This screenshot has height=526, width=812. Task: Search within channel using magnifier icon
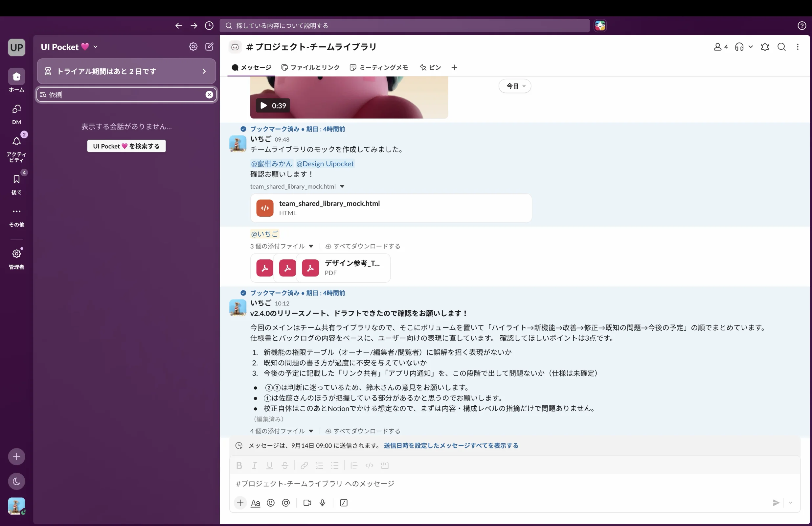[781, 47]
